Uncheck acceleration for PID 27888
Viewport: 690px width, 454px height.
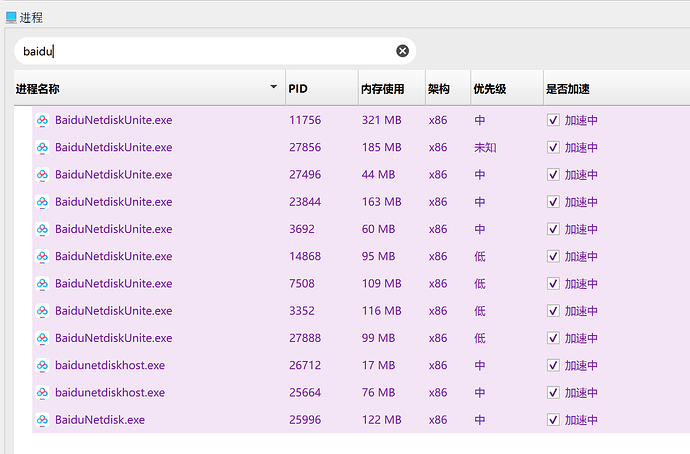coord(553,338)
